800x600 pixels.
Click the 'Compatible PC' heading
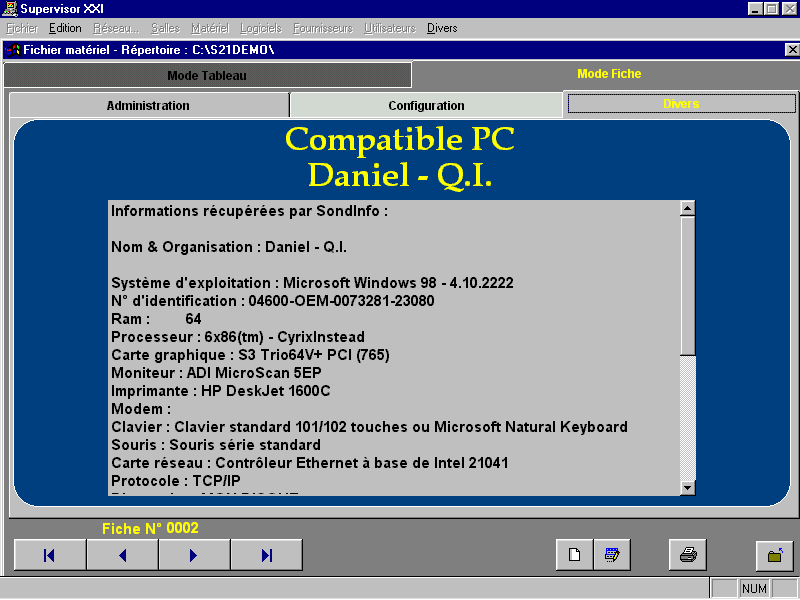coord(400,139)
